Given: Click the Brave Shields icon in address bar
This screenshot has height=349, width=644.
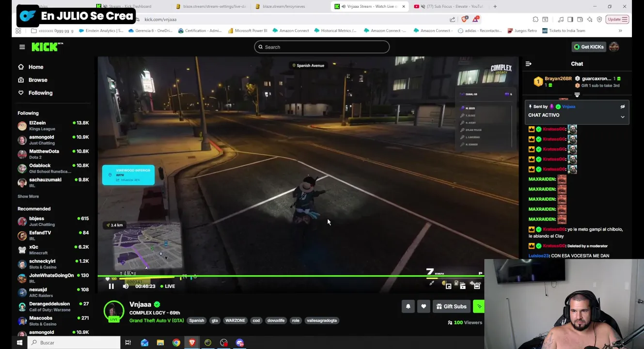Looking at the screenshot, I should 464,19.
